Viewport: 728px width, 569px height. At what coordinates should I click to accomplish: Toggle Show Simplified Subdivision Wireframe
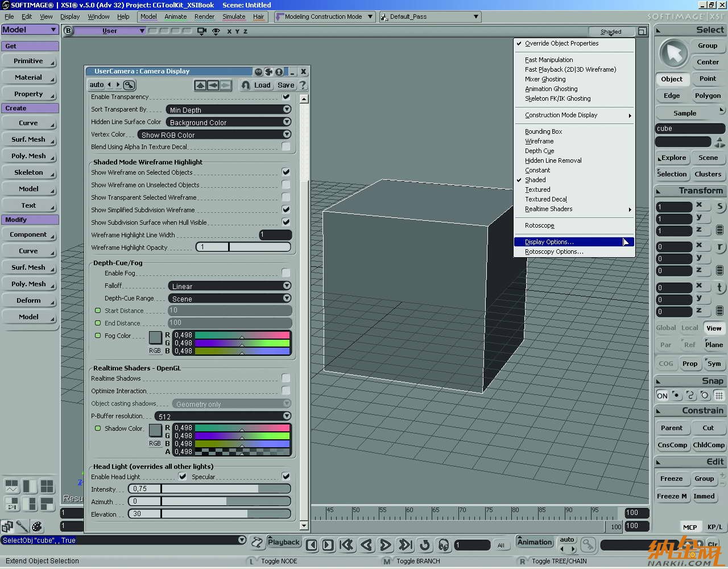[x=286, y=209]
